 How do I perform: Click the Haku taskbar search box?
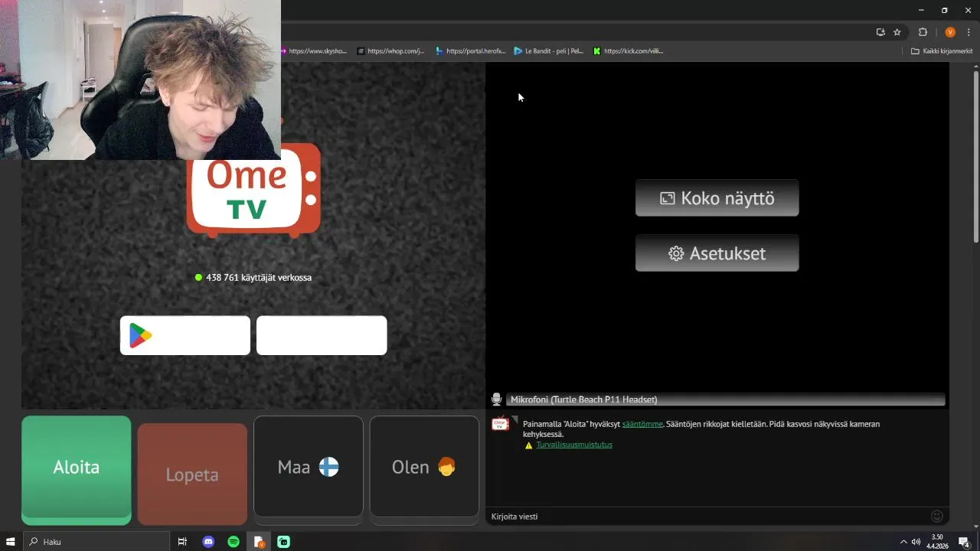click(96, 542)
